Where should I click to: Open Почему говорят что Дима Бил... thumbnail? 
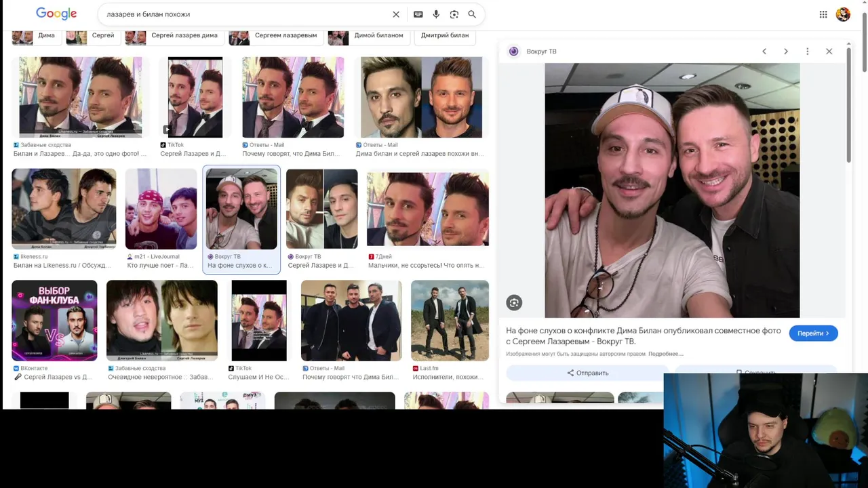[x=351, y=321]
